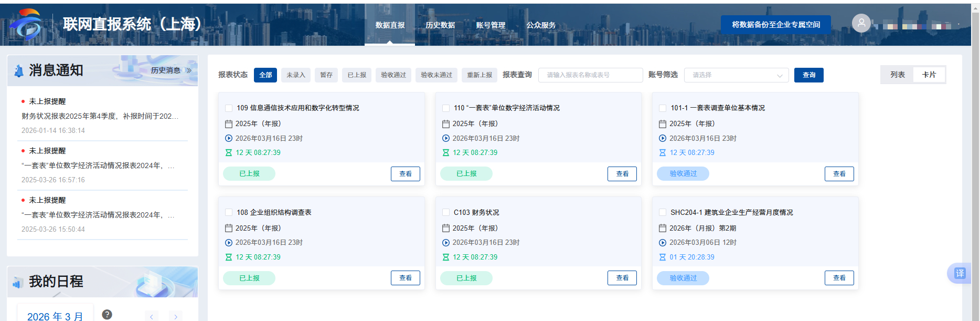Filter reports by 验收未通过 status
Viewport: 980px width, 321px height.
(436, 75)
